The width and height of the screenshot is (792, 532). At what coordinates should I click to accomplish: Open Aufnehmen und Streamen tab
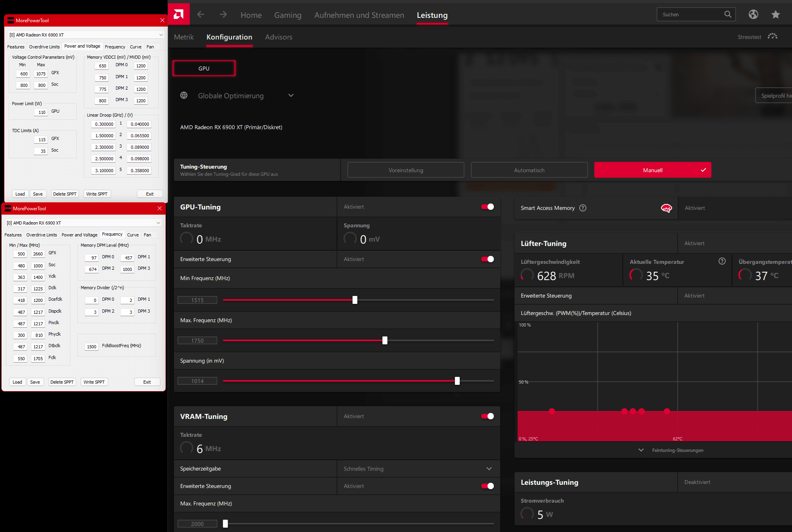(359, 15)
